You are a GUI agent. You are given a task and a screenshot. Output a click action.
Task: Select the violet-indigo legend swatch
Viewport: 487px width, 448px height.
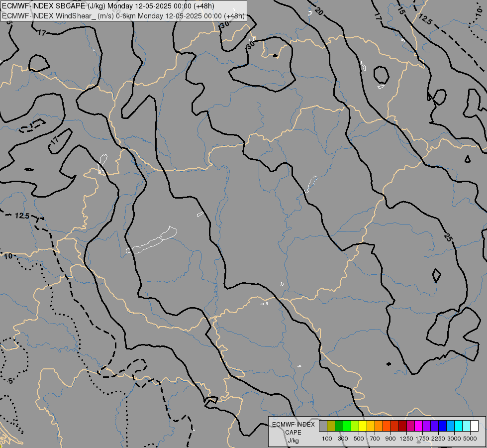434,426
